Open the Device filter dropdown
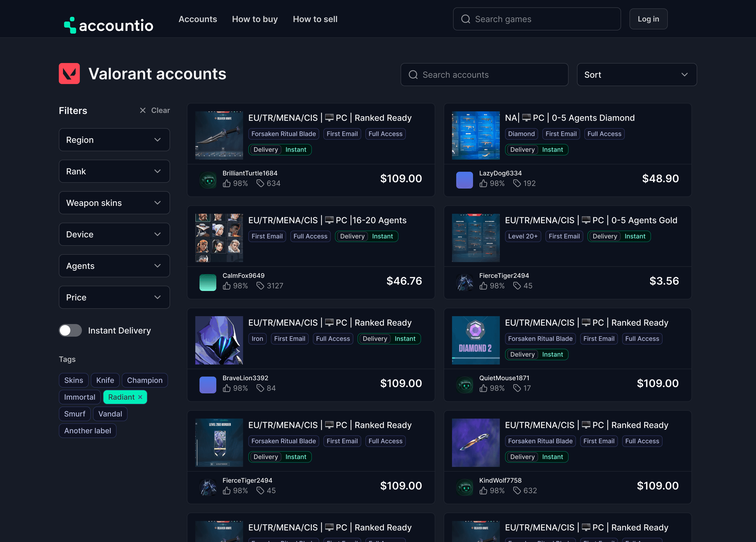Screen dimensions: 756x542 tap(114, 234)
